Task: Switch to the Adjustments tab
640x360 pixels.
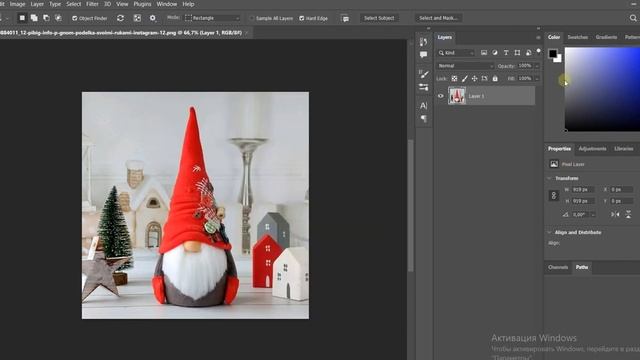Action: click(592, 149)
